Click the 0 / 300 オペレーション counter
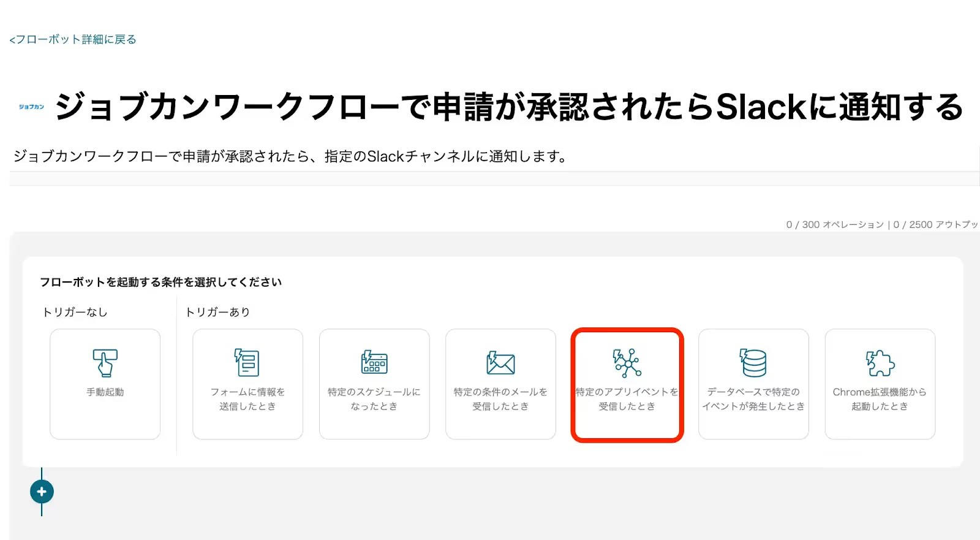The width and height of the screenshot is (980, 540). click(x=835, y=225)
